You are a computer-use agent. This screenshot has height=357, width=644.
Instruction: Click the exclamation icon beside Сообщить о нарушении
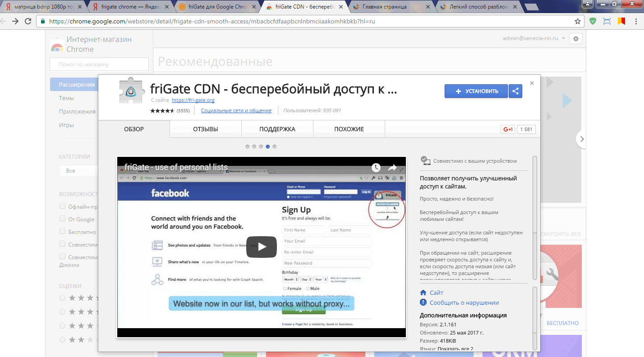click(423, 302)
